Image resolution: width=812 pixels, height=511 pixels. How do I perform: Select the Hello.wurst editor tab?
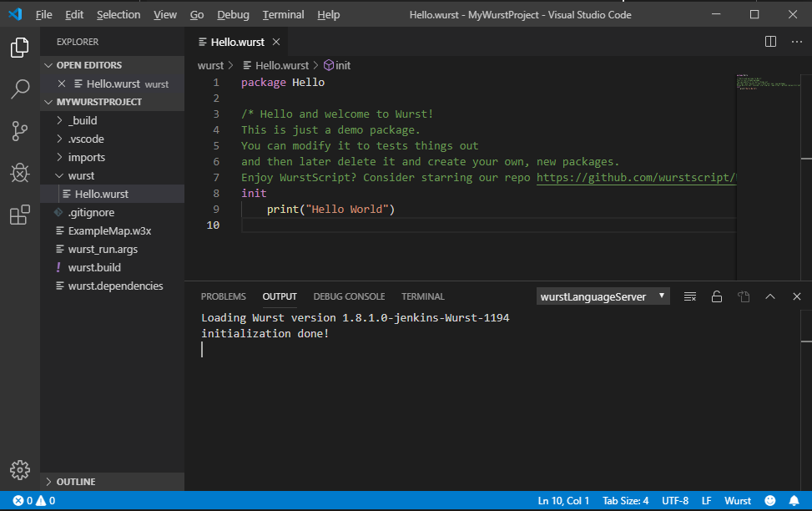tap(237, 42)
